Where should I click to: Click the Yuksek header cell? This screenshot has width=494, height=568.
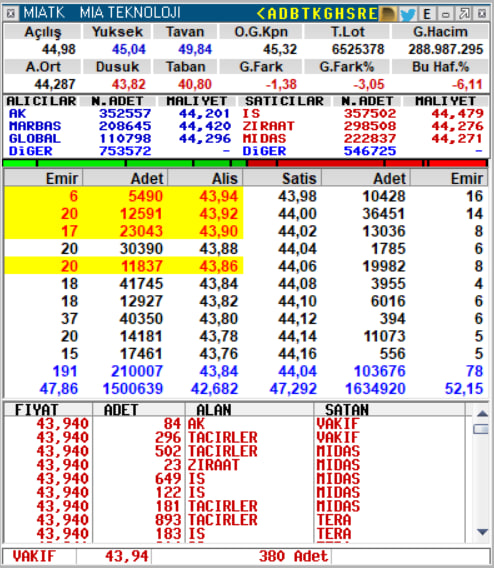[117, 32]
